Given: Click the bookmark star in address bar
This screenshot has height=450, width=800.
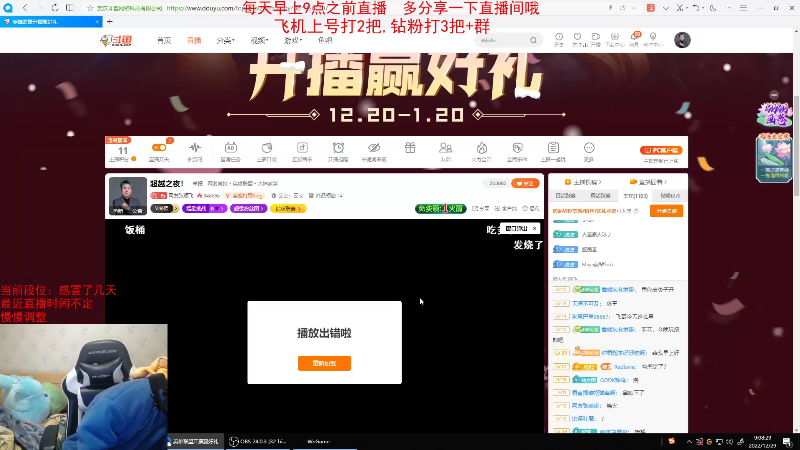Looking at the screenshot, I should coord(90,8).
